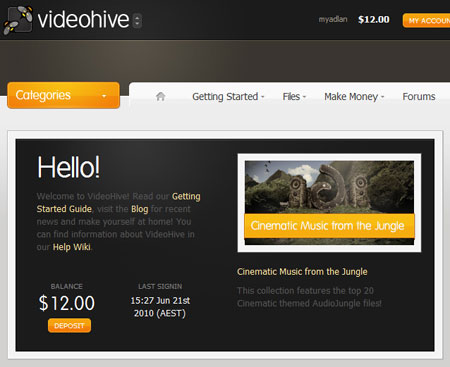
Task: Click the videohive wordmark
Action: pos(83,20)
